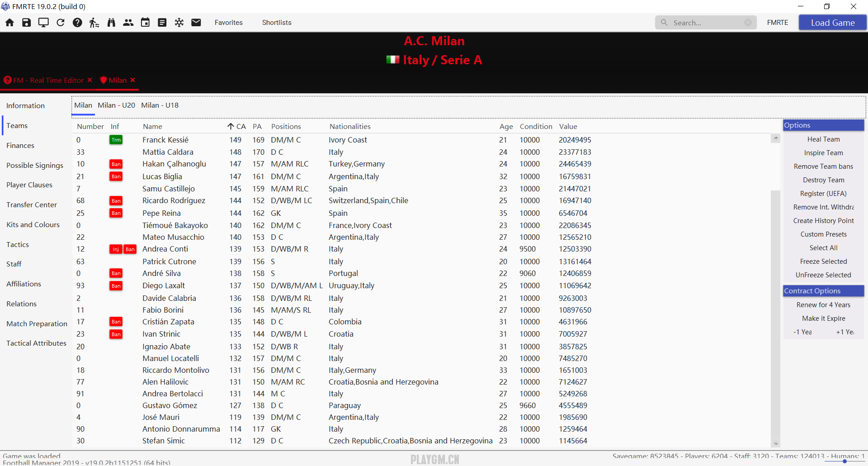Focus the Search input field

point(706,23)
